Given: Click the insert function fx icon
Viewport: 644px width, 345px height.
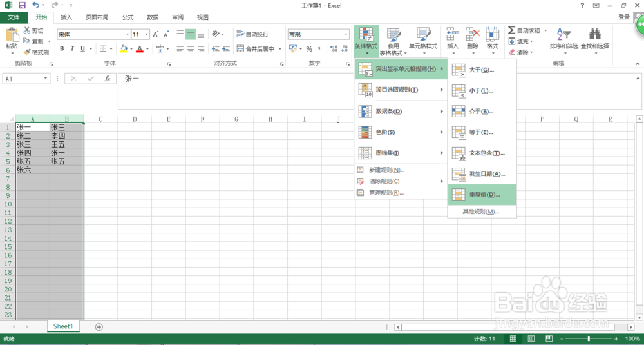Looking at the screenshot, I should [108, 79].
